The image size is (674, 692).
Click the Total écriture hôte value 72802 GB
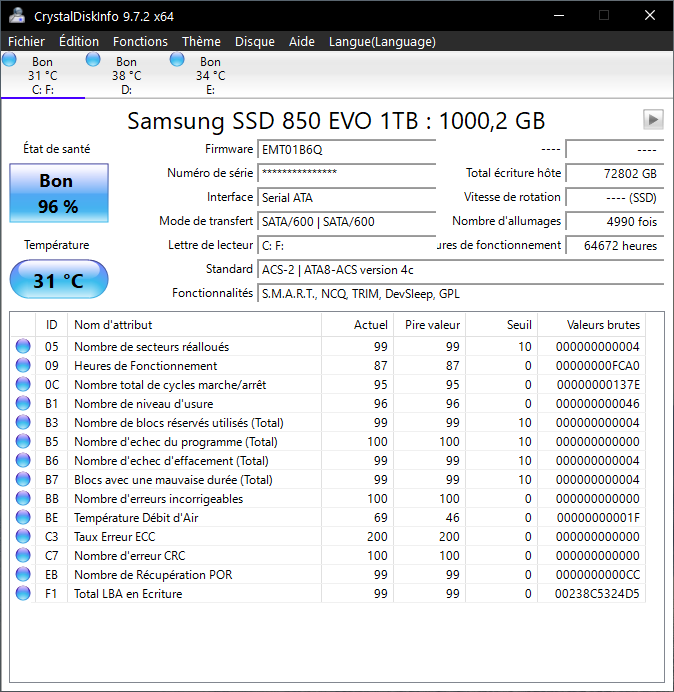[x=615, y=173]
